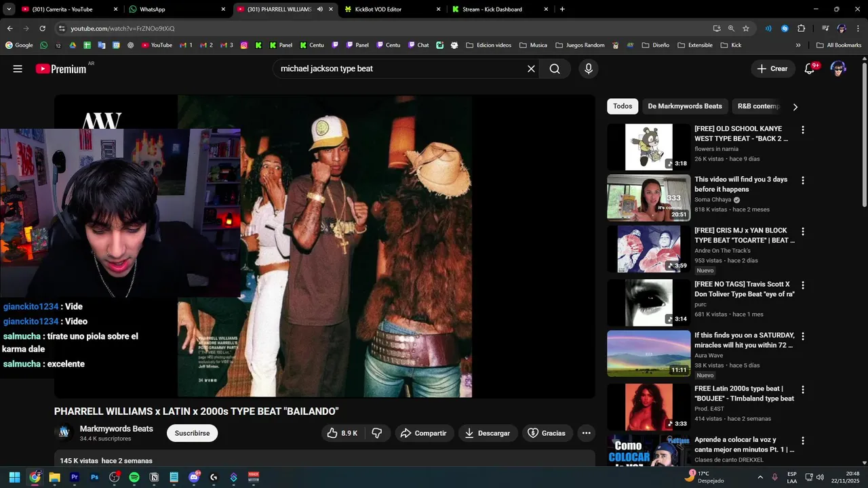Open more actions for the video
Viewport: 868px width, 488px height.
pyautogui.click(x=586, y=433)
